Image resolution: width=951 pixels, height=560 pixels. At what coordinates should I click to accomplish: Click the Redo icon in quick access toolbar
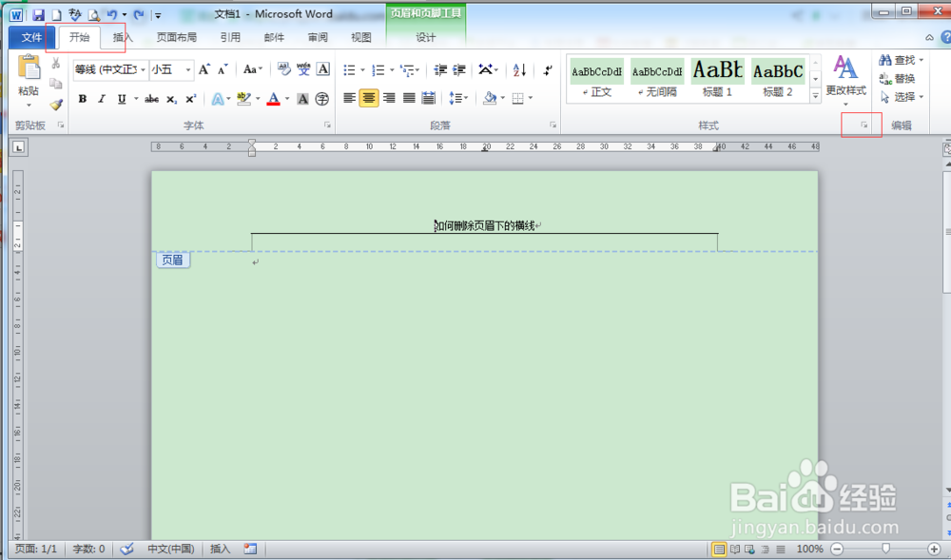pyautogui.click(x=139, y=14)
